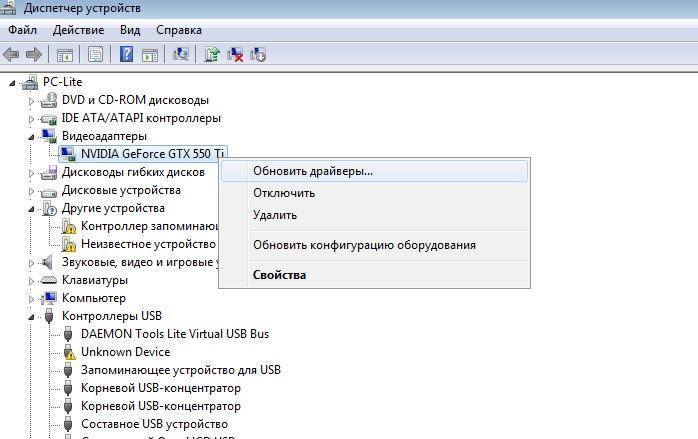The image size is (698, 439).
Task: Expand the Клавиатуры node
Action: [31, 281]
